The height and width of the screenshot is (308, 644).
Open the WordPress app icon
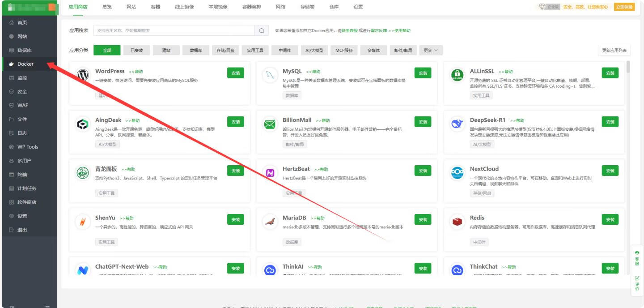point(83,75)
